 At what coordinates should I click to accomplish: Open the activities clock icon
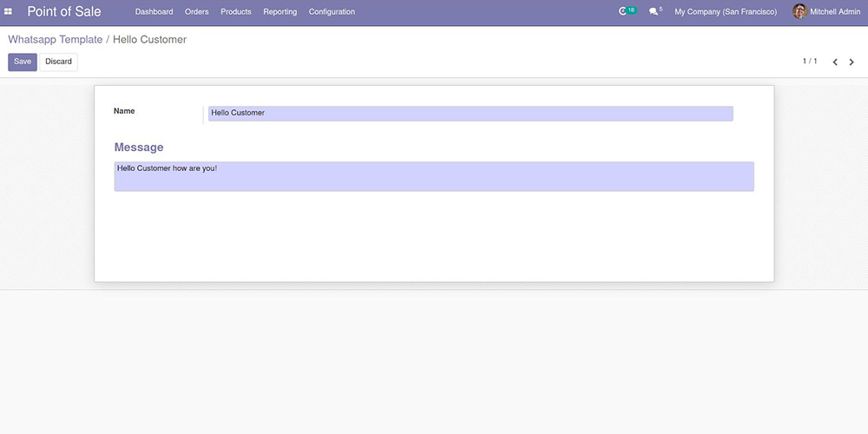[623, 12]
